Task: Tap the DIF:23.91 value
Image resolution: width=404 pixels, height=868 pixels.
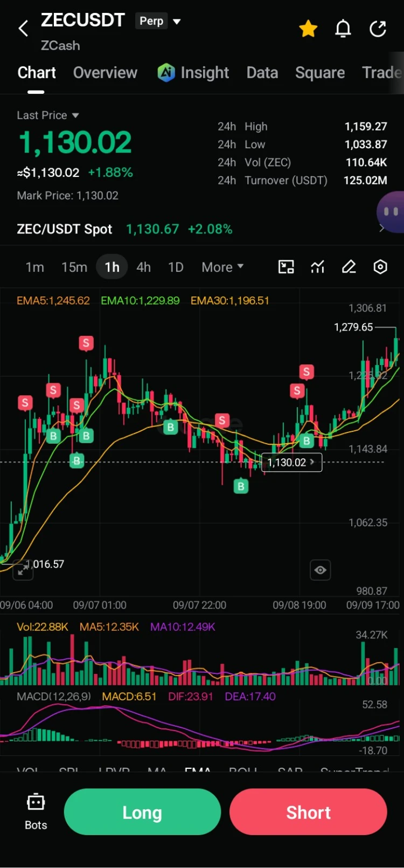Action: point(191,697)
